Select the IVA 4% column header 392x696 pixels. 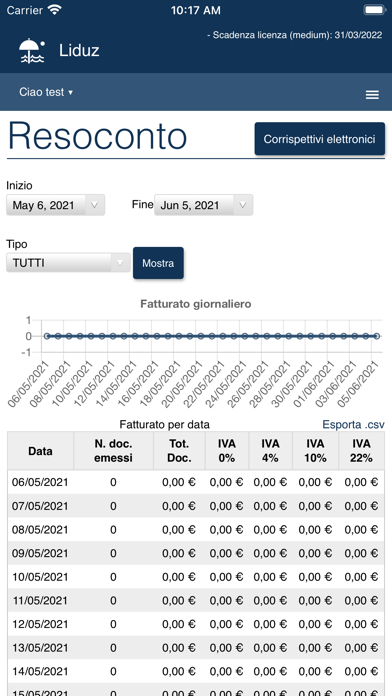click(x=270, y=451)
